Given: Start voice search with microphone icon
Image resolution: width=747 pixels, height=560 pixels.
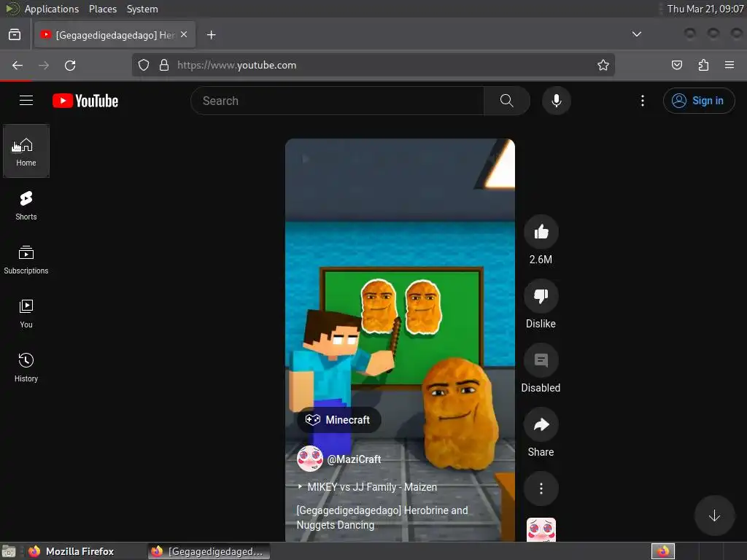Looking at the screenshot, I should (x=556, y=101).
